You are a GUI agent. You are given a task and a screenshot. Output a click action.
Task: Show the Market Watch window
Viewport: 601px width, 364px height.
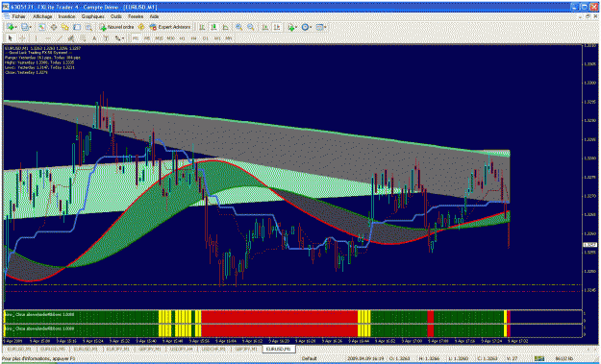[x=41, y=27]
